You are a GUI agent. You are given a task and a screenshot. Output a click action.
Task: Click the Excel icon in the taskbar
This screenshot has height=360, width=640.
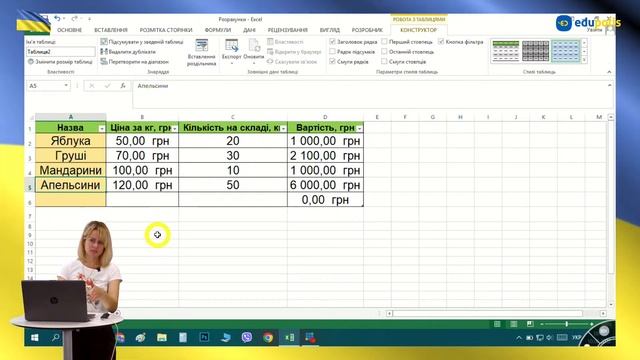pos(289,338)
